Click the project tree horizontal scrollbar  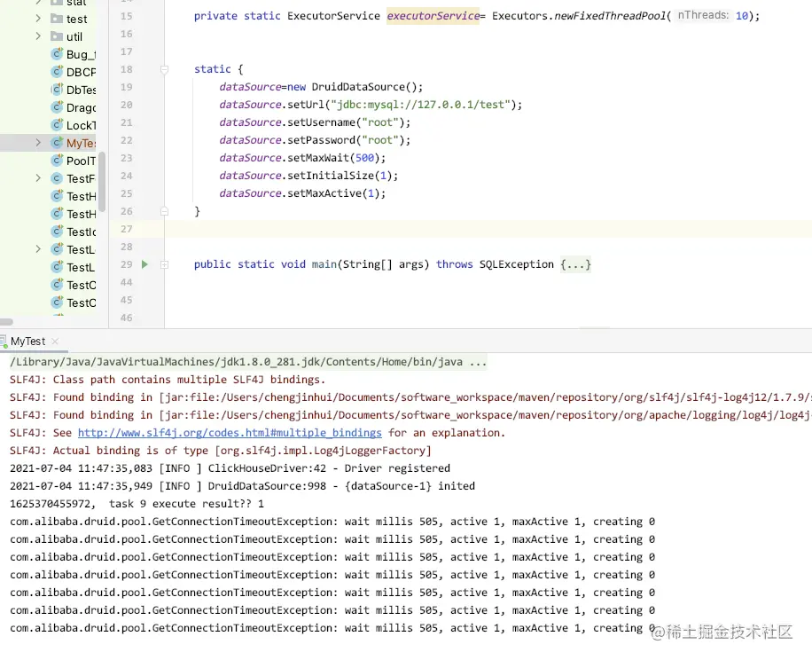coord(6,322)
